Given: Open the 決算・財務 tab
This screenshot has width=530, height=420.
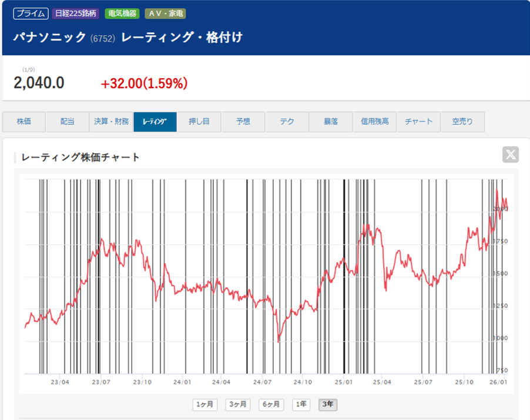Looking at the screenshot, I should click(x=111, y=122).
